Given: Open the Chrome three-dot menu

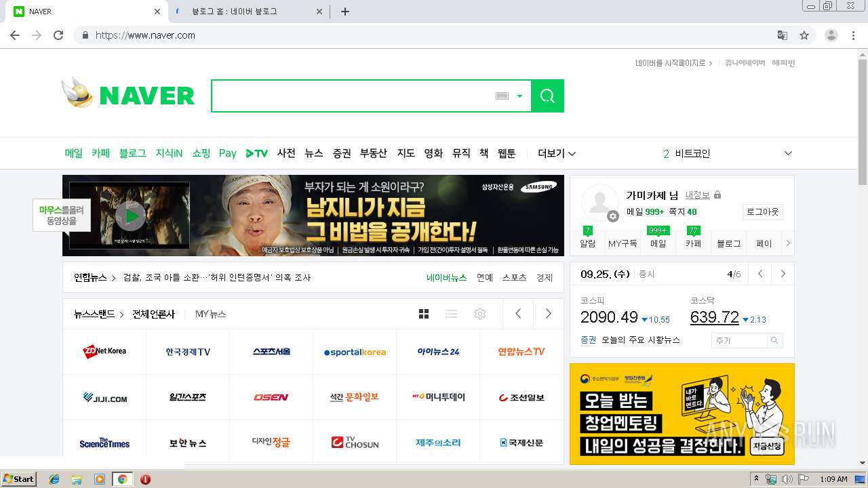Looking at the screenshot, I should click(x=854, y=35).
